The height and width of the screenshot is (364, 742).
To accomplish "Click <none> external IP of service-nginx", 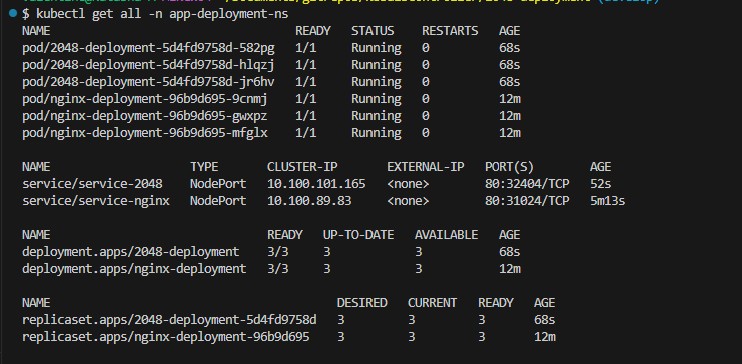I will point(408,201).
